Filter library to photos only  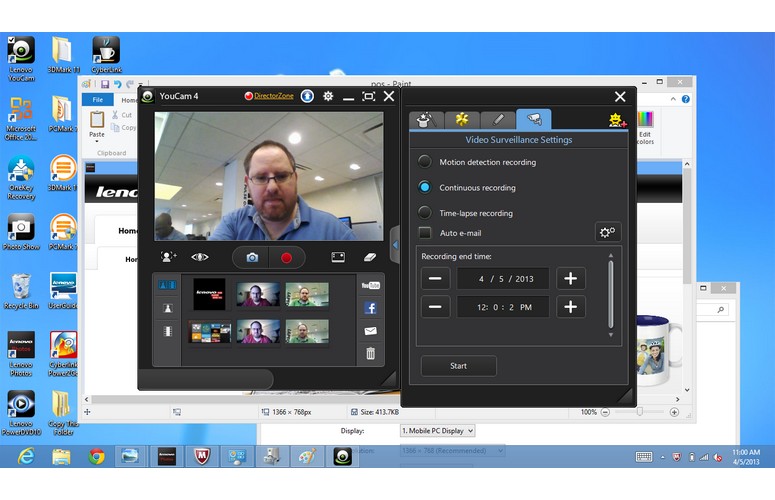[x=168, y=308]
